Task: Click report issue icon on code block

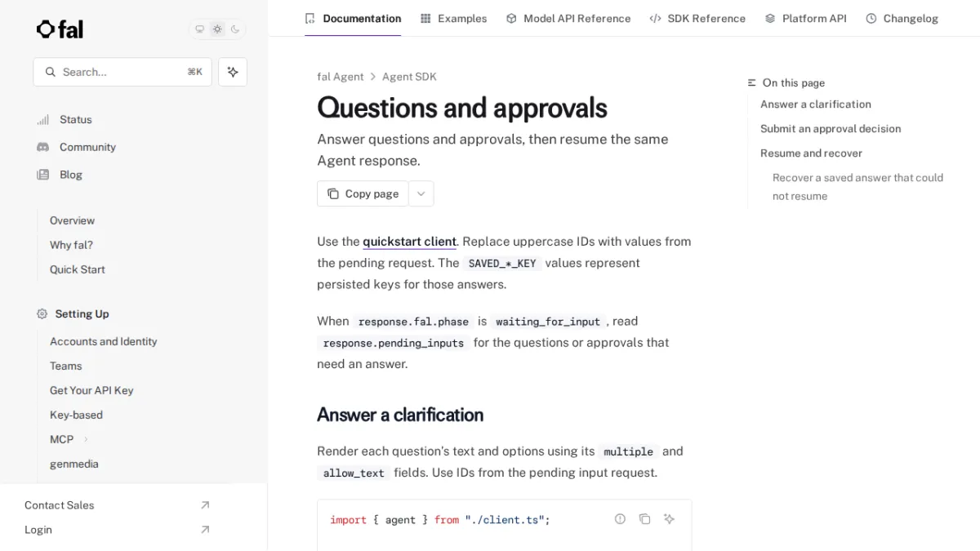Action: [620, 519]
